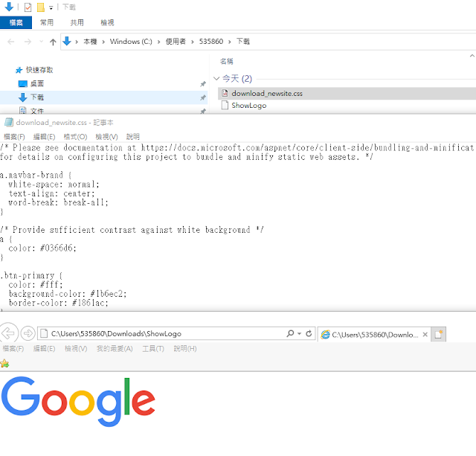The image size is (476, 456).
Task: Open Notepad 檢視(V) menu
Action: click(x=106, y=137)
